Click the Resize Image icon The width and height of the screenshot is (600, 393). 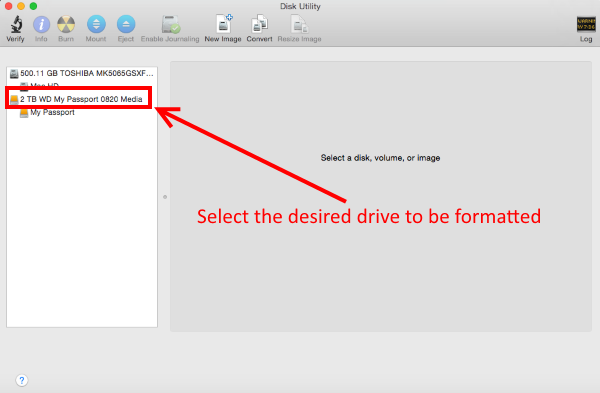coord(299,24)
